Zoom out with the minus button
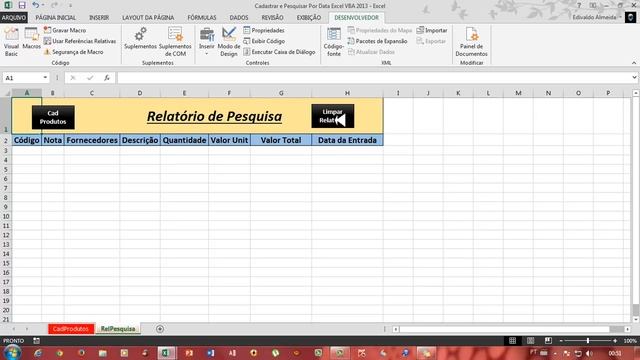 pyautogui.click(x=561, y=340)
